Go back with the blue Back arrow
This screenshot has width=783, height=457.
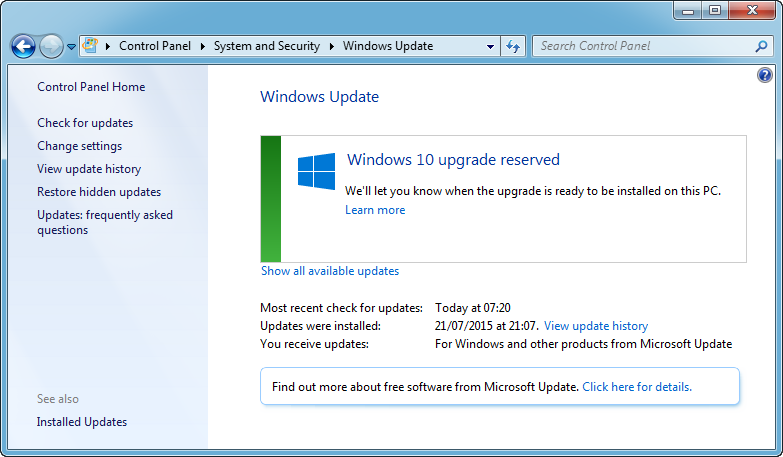coord(23,46)
